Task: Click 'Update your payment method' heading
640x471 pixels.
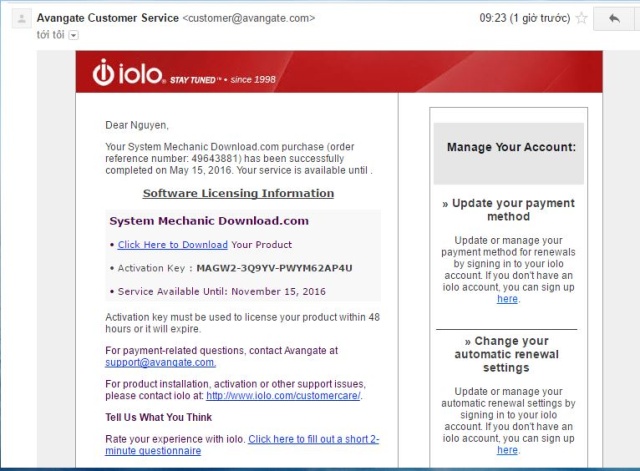Action: click(x=509, y=209)
